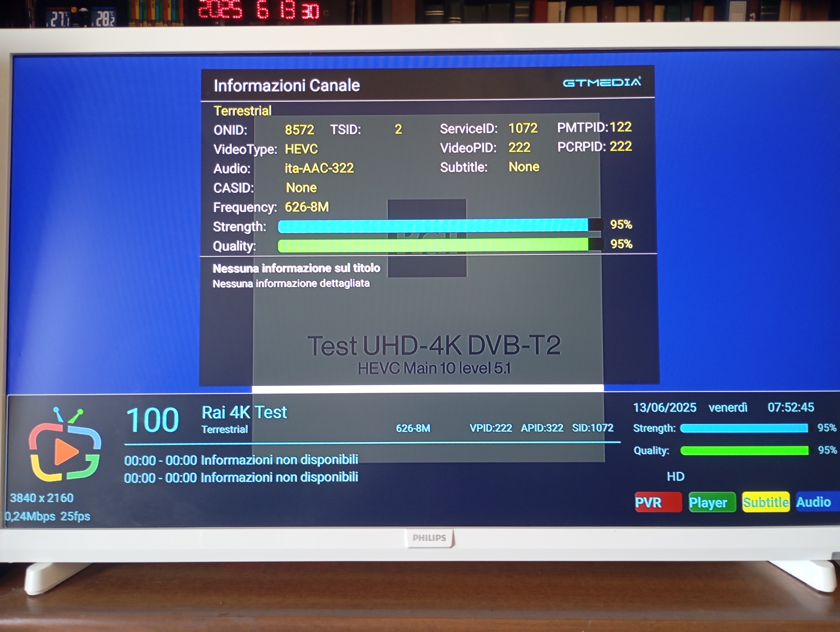Click second Informazioni non disponibili program row
This screenshot has width=840, height=632.
pyautogui.click(x=241, y=478)
